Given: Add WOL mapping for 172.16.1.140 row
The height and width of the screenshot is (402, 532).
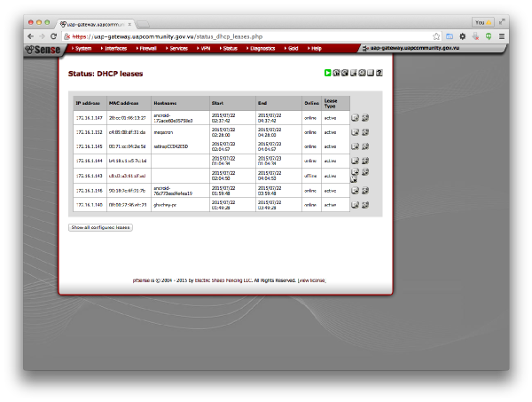Looking at the screenshot, I should (x=365, y=205).
